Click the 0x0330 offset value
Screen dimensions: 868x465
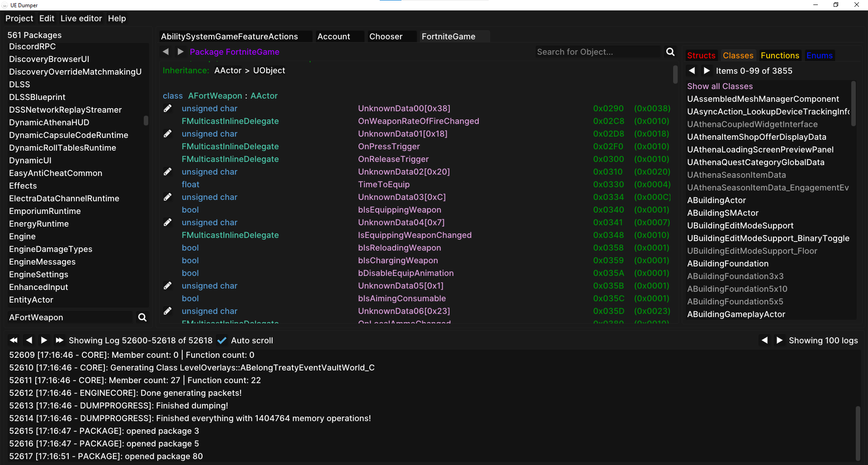pos(609,185)
